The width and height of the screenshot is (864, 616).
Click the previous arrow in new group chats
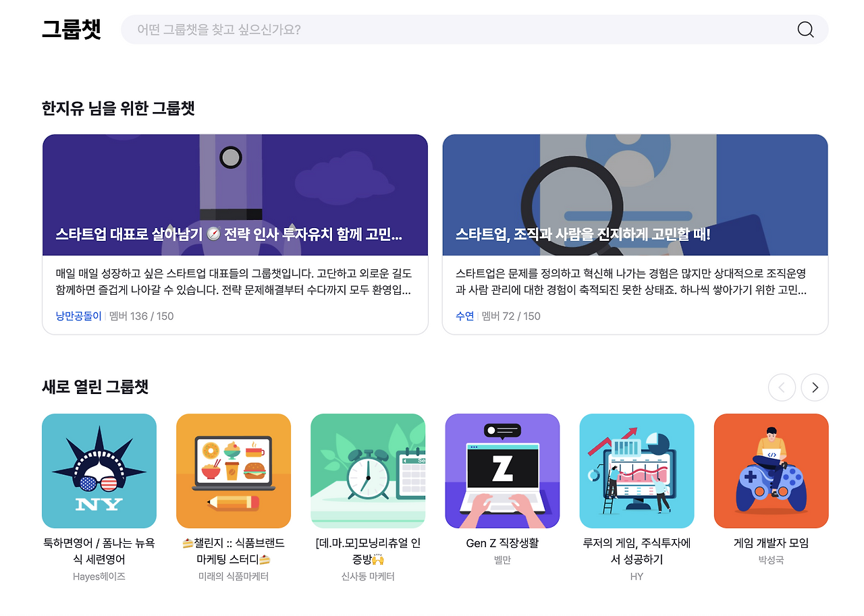pyautogui.click(x=782, y=387)
